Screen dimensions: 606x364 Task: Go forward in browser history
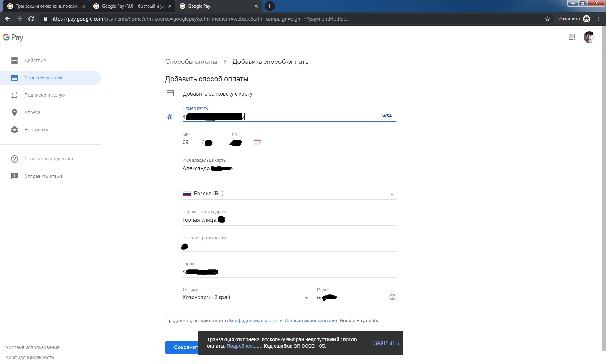19,19
